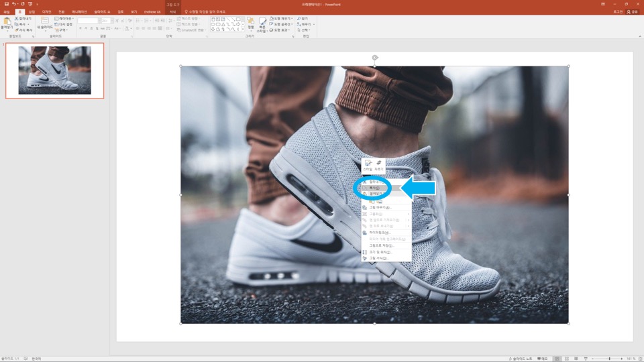Choose 그림 바꾸기 (Change Picture) in context menu
Image resolution: width=644 pixels, height=362 pixels.
pos(386,207)
